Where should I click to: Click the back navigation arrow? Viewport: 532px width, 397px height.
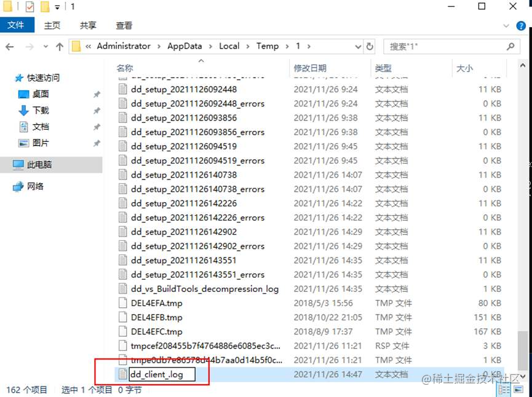tap(10, 46)
